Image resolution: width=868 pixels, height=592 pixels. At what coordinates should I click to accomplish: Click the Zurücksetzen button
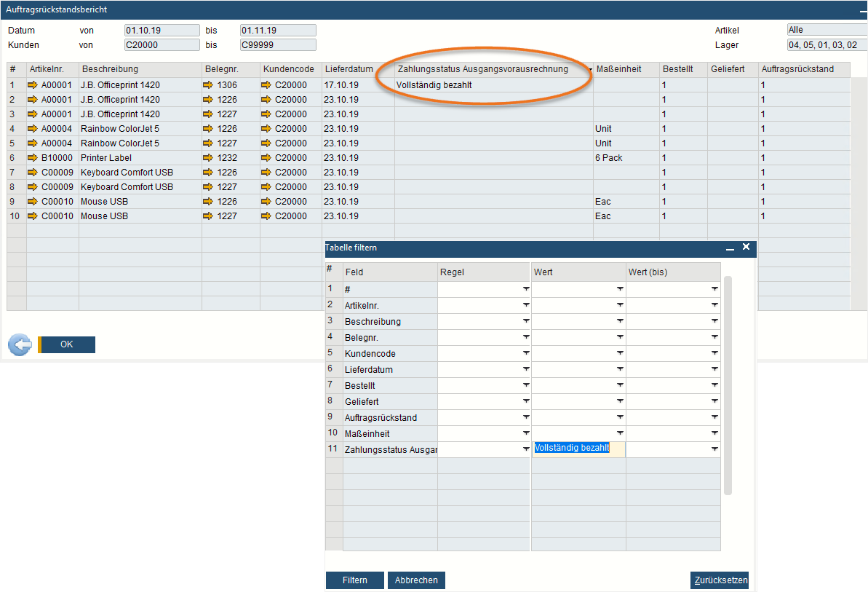[720, 580]
